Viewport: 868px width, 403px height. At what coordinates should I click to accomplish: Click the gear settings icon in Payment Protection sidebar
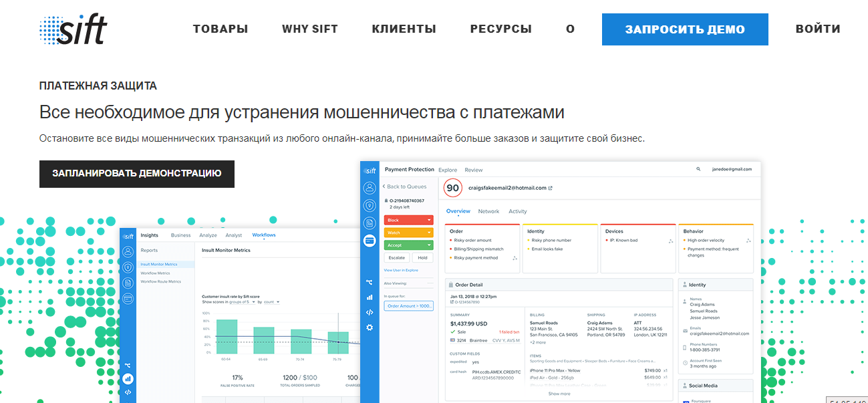370,327
